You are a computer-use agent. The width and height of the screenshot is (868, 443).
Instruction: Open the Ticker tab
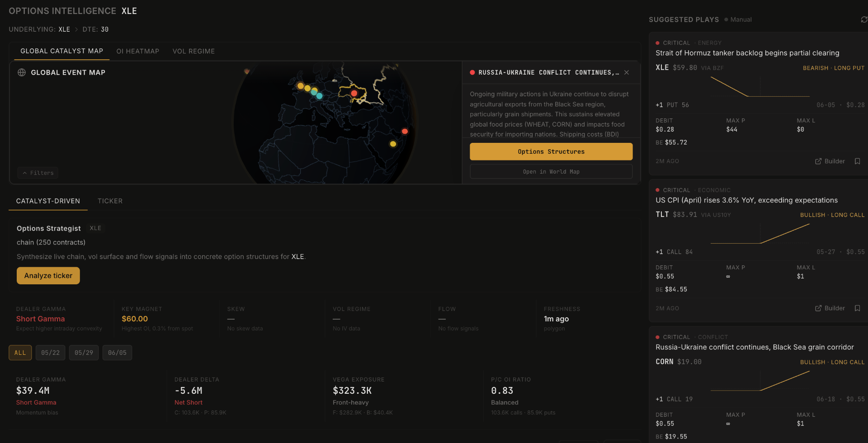tap(110, 201)
